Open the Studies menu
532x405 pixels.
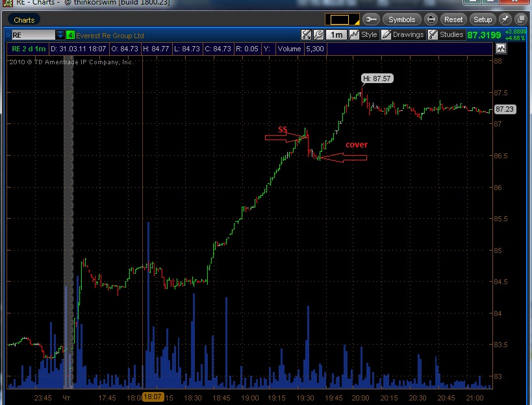point(446,34)
